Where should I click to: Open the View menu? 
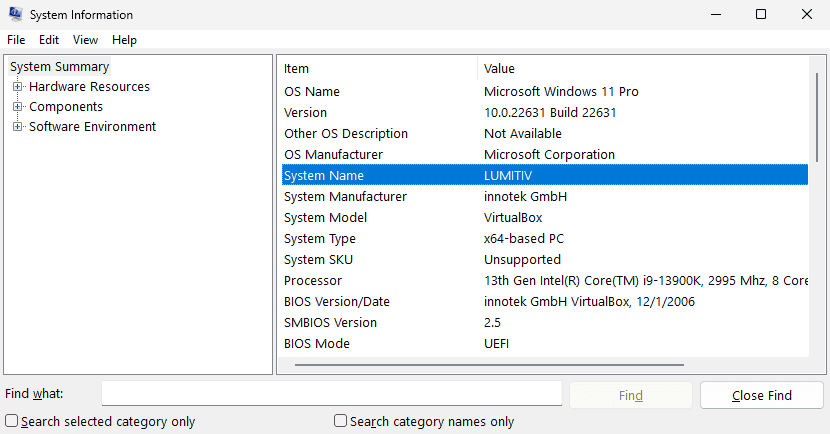(85, 40)
